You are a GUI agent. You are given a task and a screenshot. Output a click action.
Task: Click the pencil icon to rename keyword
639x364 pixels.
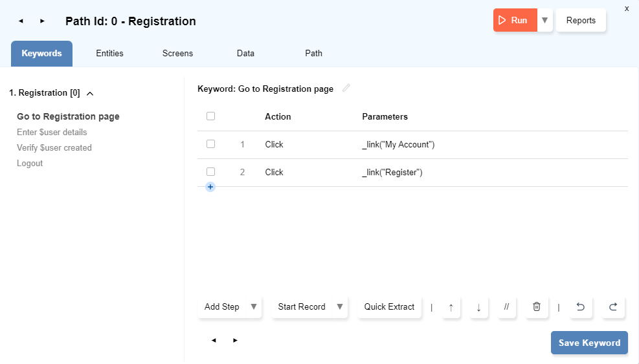[x=346, y=89]
